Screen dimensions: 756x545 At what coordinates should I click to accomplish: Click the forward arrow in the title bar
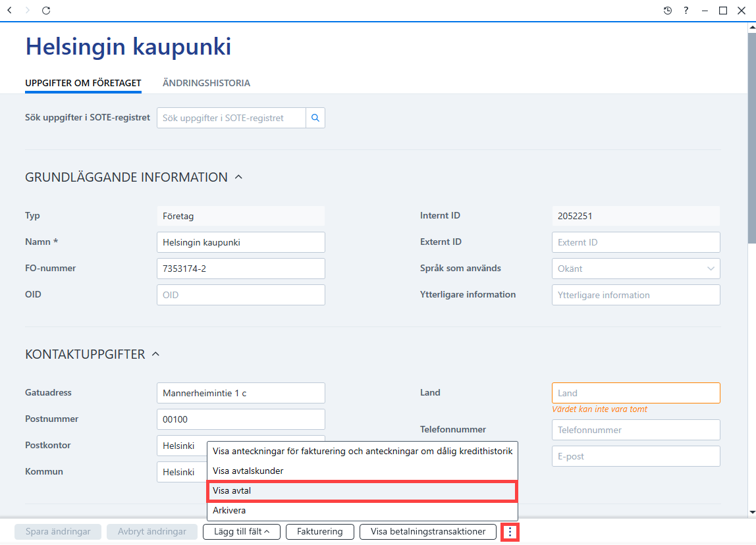point(28,10)
